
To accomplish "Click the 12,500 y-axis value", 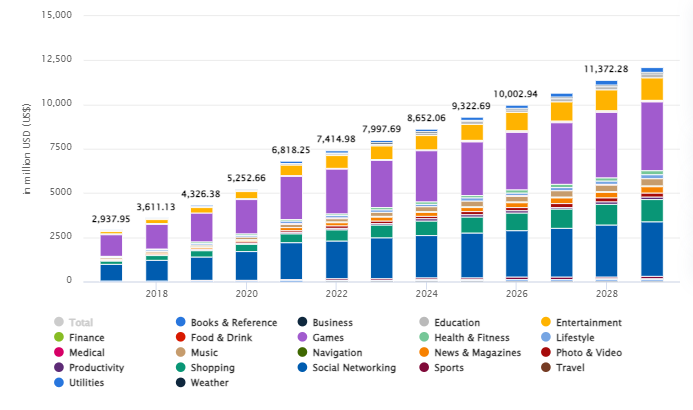I will [x=57, y=59].
